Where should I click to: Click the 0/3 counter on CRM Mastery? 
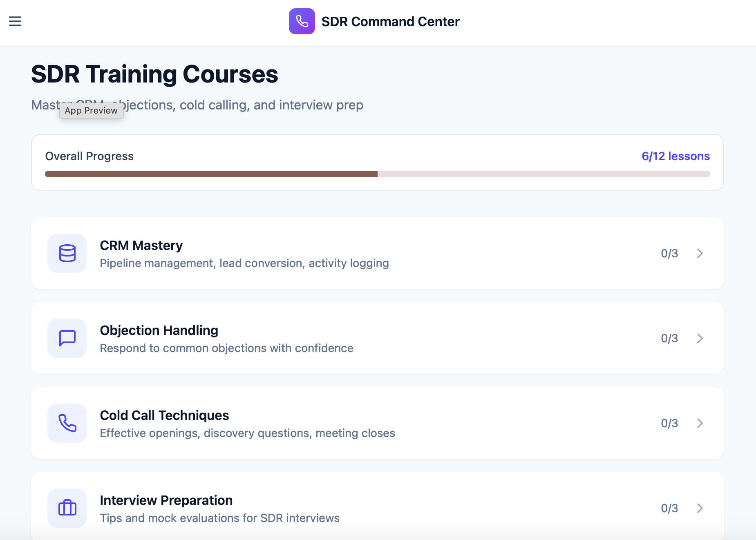tap(669, 253)
